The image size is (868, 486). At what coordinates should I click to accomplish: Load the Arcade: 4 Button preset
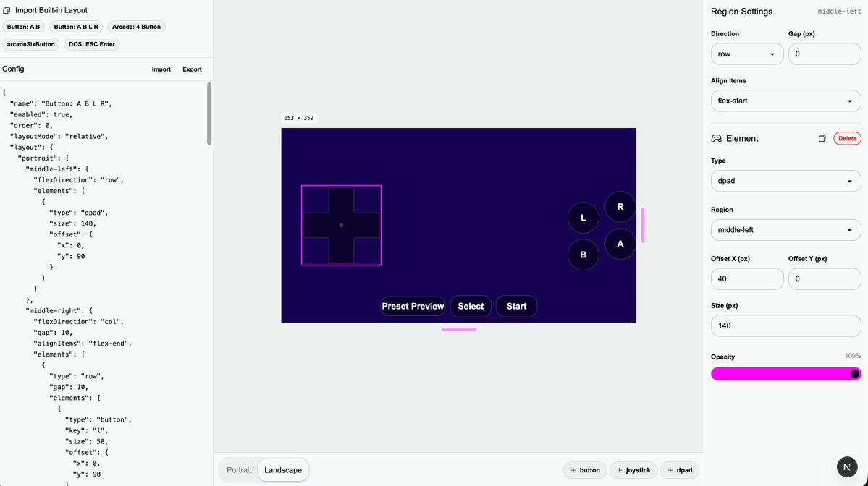(136, 27)
